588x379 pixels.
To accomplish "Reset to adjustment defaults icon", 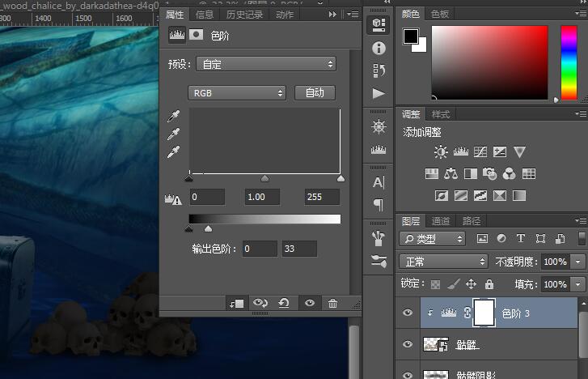I will 284,303.
